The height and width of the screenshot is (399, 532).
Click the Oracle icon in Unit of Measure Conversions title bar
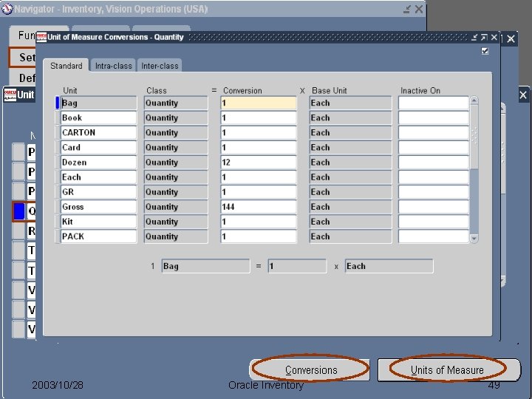coord(41,37)
